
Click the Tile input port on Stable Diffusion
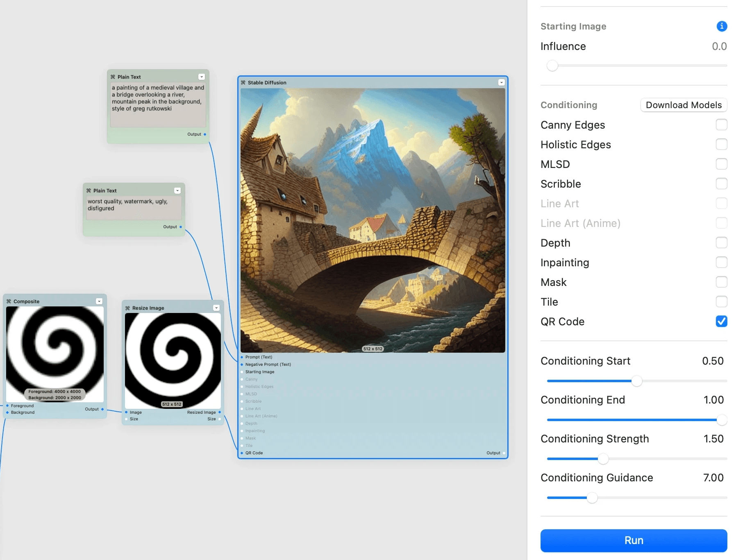pos(242,446)
